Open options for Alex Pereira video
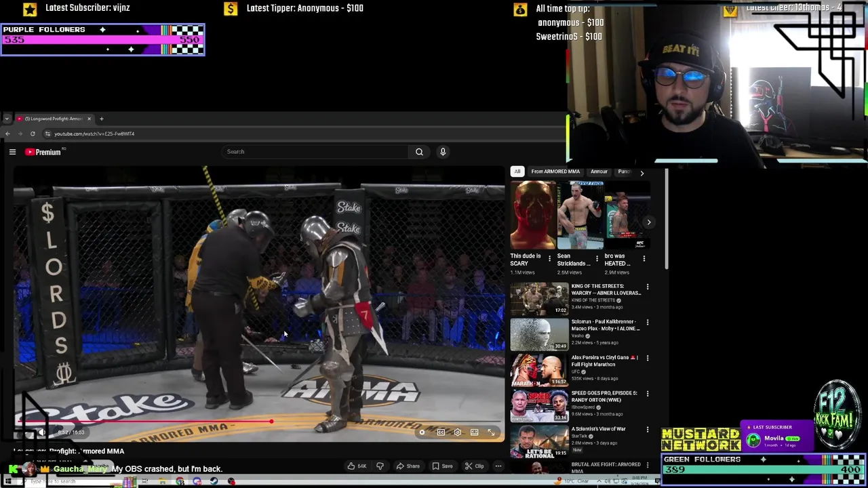This screenshot has height=488, width=868. [648, 358]
